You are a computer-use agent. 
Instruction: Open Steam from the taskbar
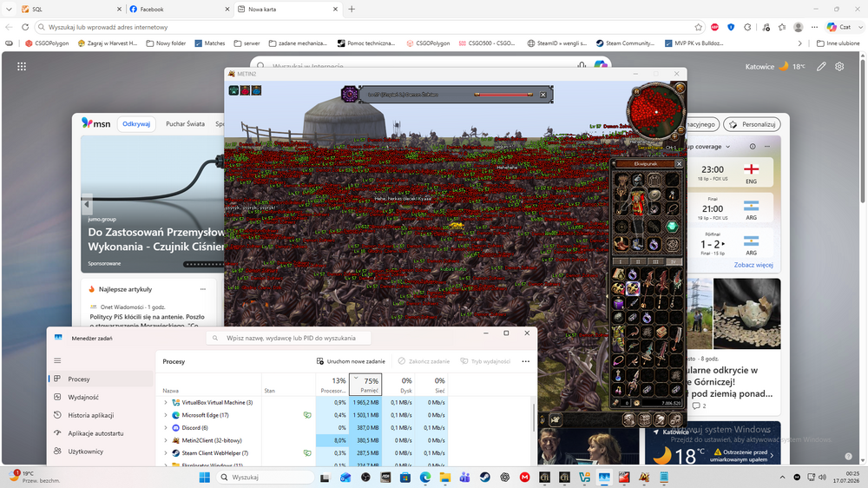pyautogui.click(x=485, y=478)
